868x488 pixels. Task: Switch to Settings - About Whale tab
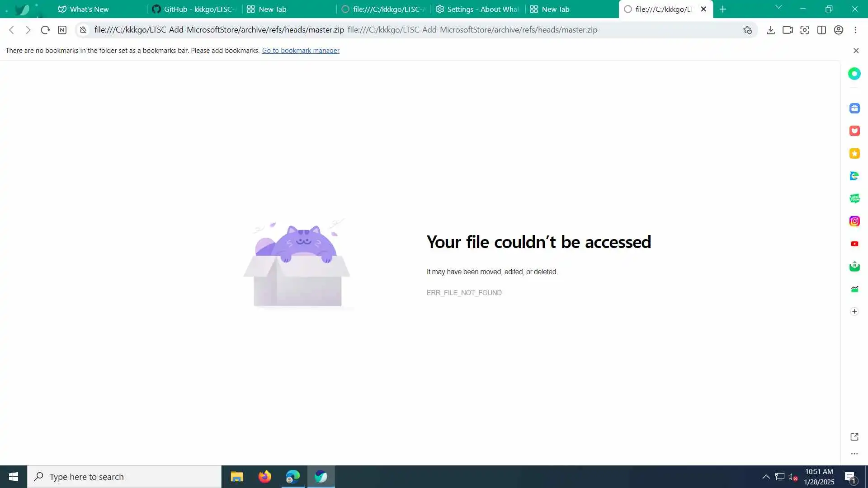tap(478, 9)
